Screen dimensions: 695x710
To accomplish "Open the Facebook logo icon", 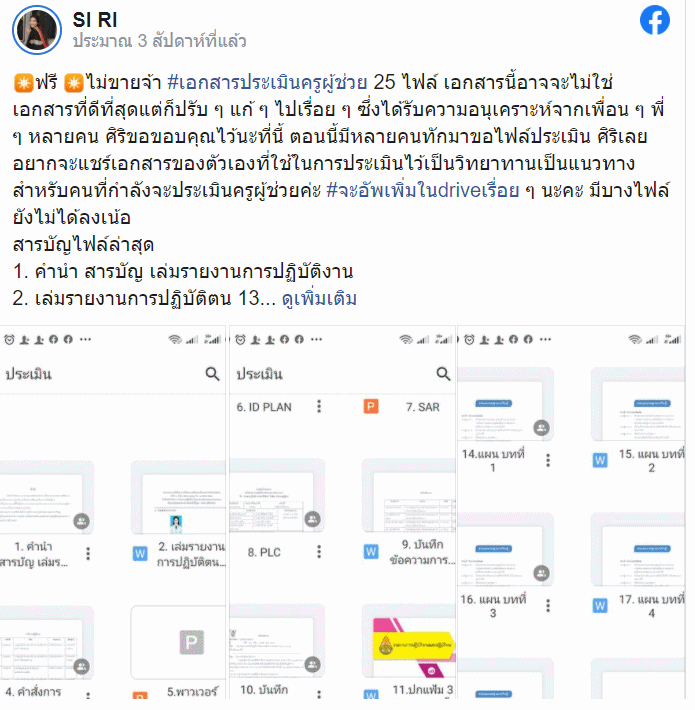I will click(x=655, y=20).
